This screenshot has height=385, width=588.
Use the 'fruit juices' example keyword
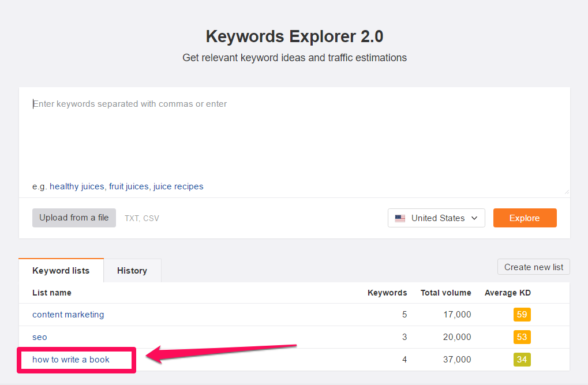click(x=129, y=186)
